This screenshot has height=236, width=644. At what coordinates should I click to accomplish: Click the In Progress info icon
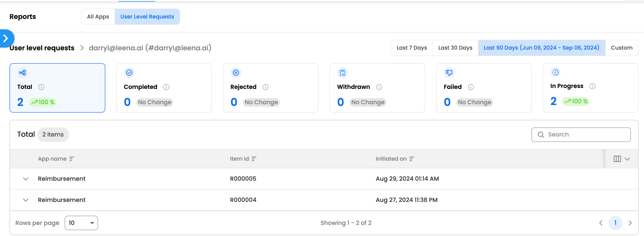592,86
